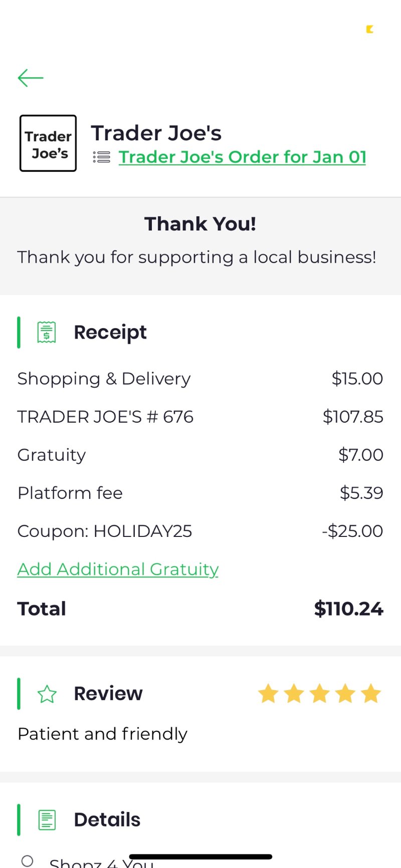Tap the Receipt section icon
Image resolution: width=401 pixels, height=868 pixels.
(47, 332)
